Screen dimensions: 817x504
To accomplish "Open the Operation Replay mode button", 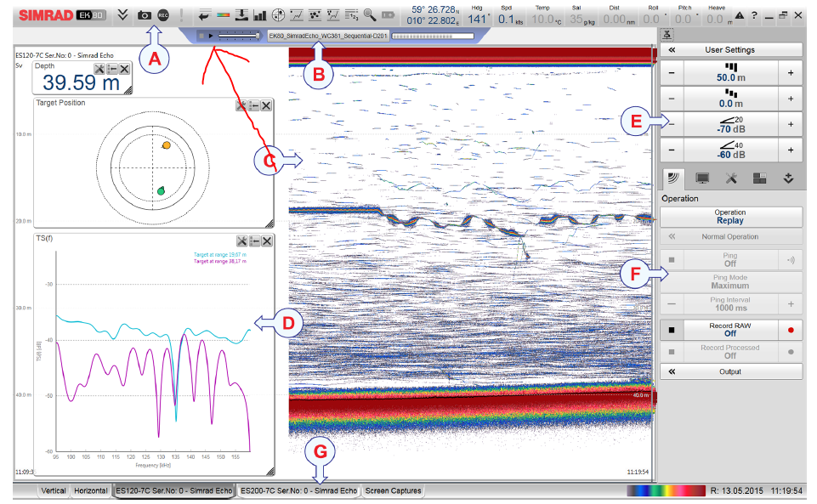I will 731,217.
